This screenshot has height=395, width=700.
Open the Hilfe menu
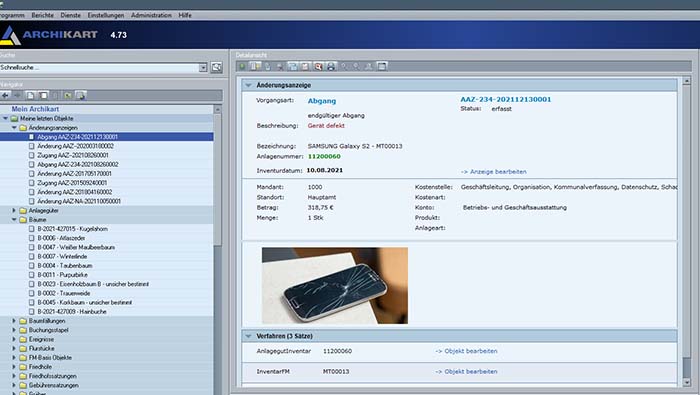[185, 15]
